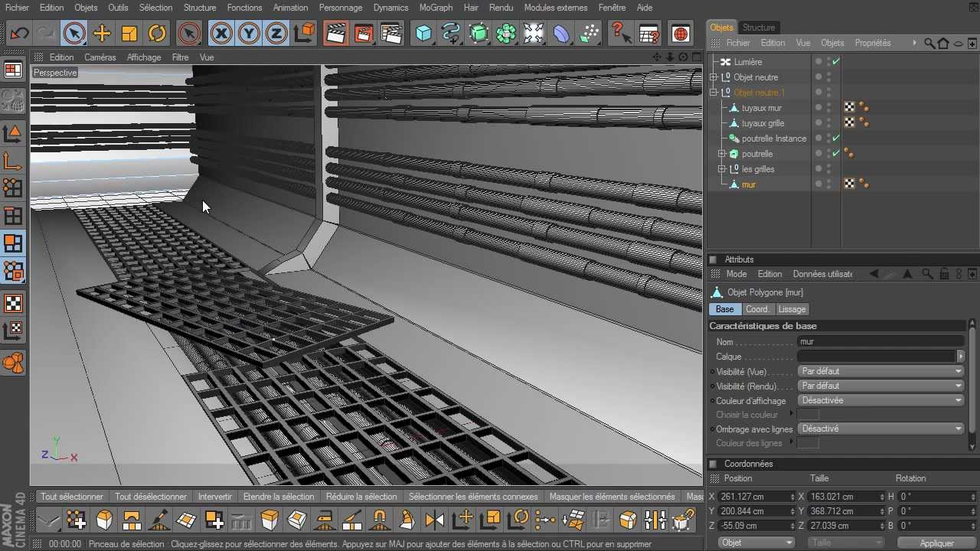Open Visibilité (Rendu) dropdown

(x=880, y=386)
